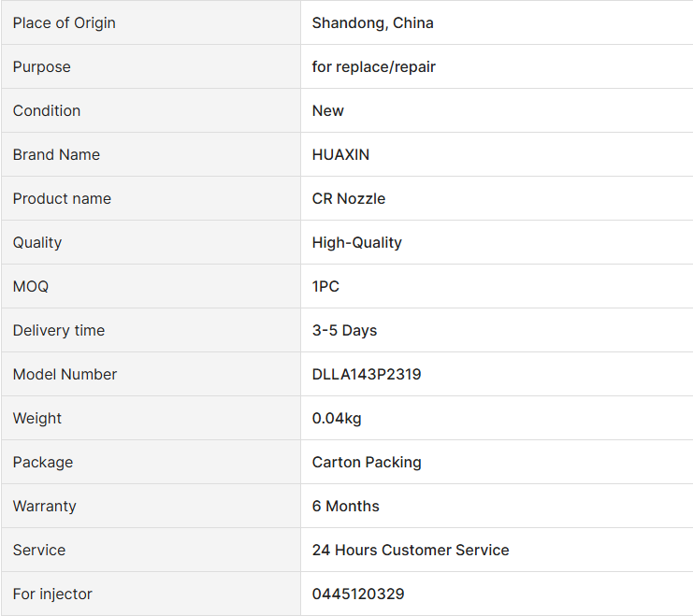Click the For injector label
This screenshot has height=616, width=693.
click(52, 594)
